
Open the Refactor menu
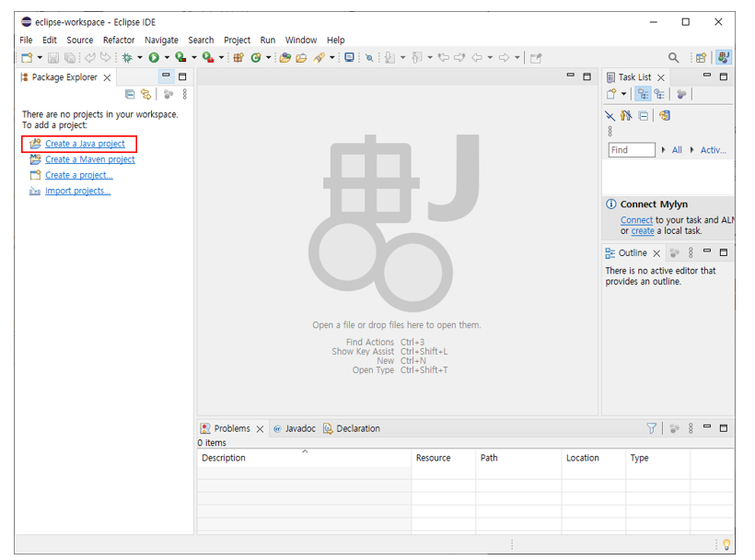point(119,40)
